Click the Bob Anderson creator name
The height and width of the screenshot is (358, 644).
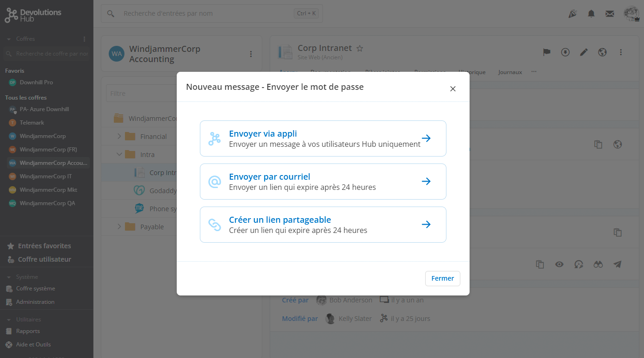click(351, 300)
